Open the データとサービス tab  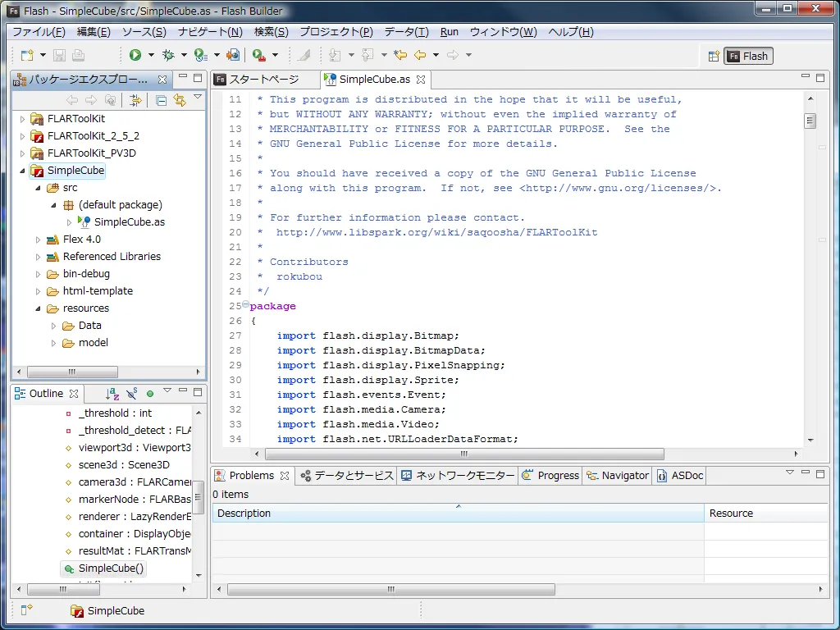(x=347, y=475)
